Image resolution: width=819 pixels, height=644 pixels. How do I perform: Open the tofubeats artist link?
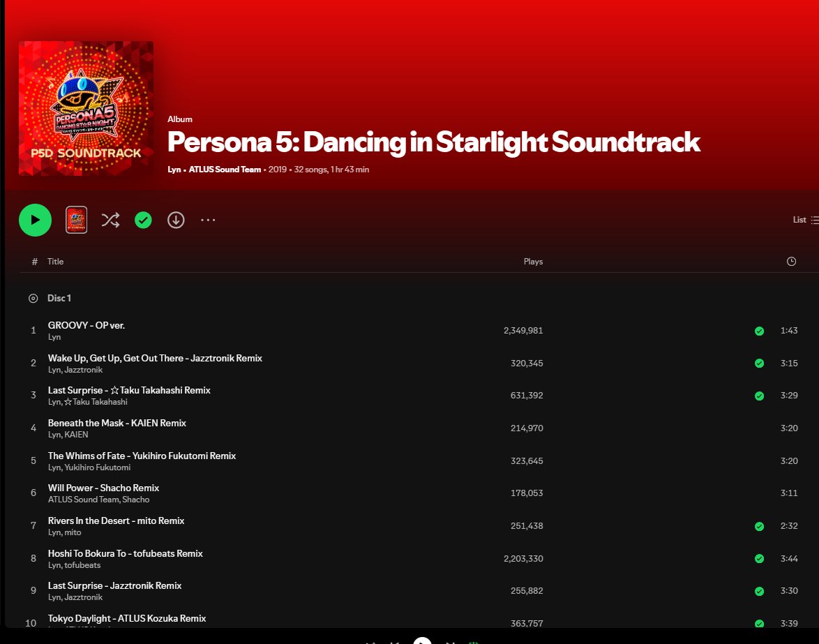tap(82, 565)
